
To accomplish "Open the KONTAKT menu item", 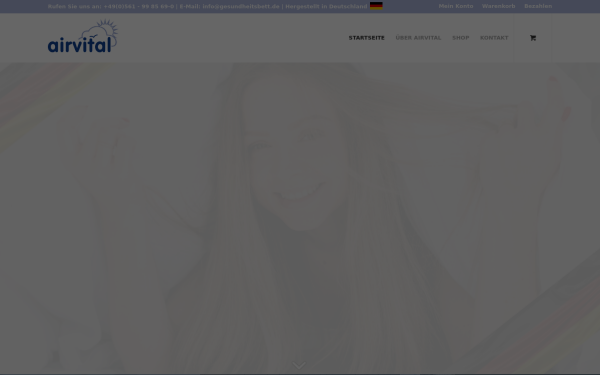I will tap(494, 38).
